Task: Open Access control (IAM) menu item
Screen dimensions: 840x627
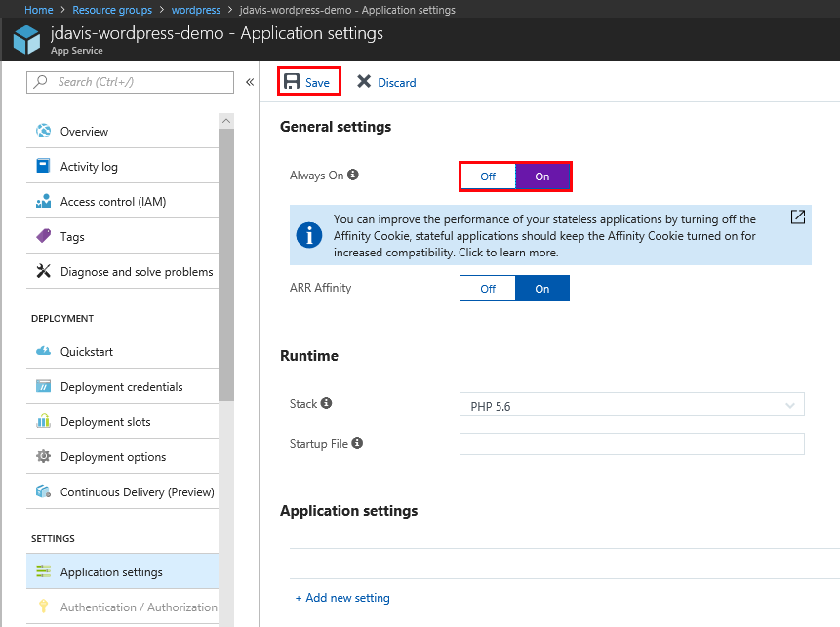Action: tap(122, 201)
